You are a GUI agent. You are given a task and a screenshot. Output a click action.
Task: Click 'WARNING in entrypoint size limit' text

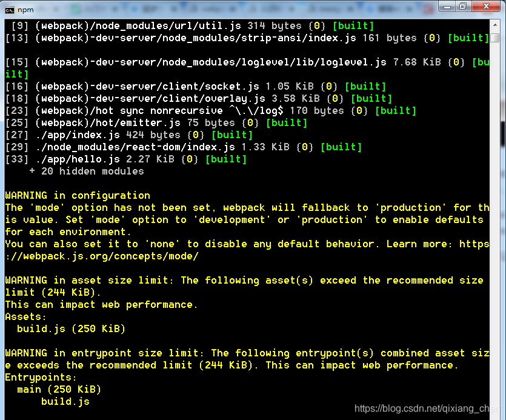105,353
